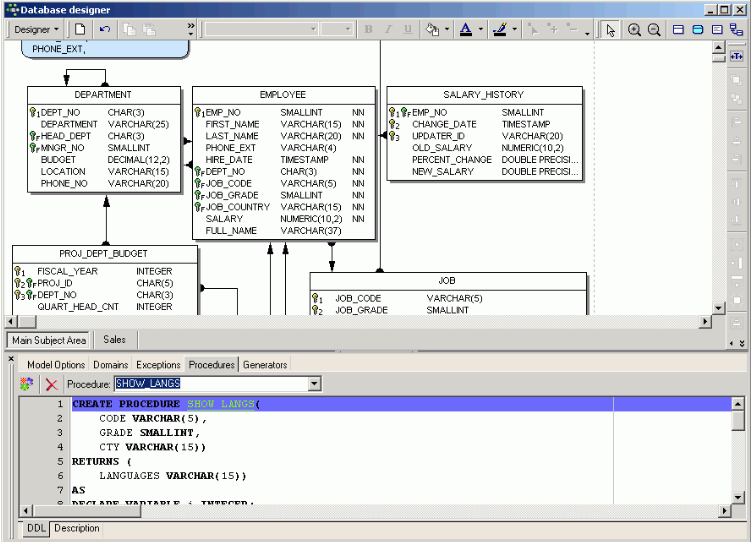Screen dimensions: 751x542
Task: Open toolbar options arrow before pointer tool
Action: point(587,33)
